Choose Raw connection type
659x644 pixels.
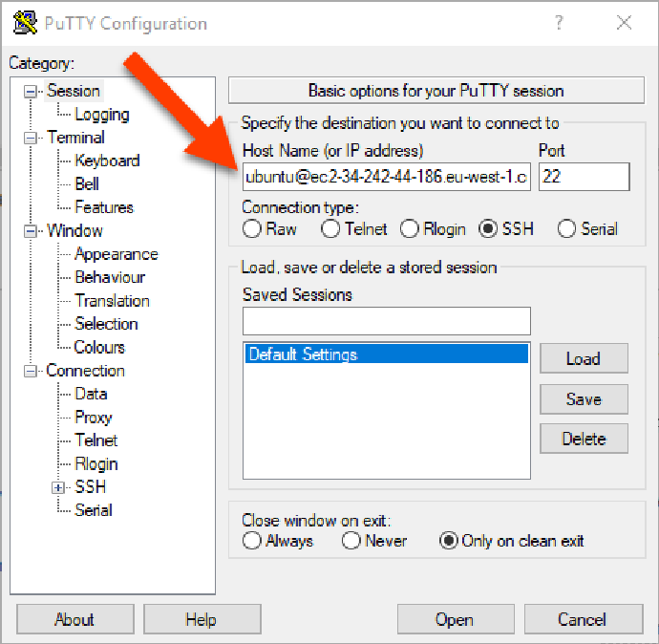[x=252, y=229]
